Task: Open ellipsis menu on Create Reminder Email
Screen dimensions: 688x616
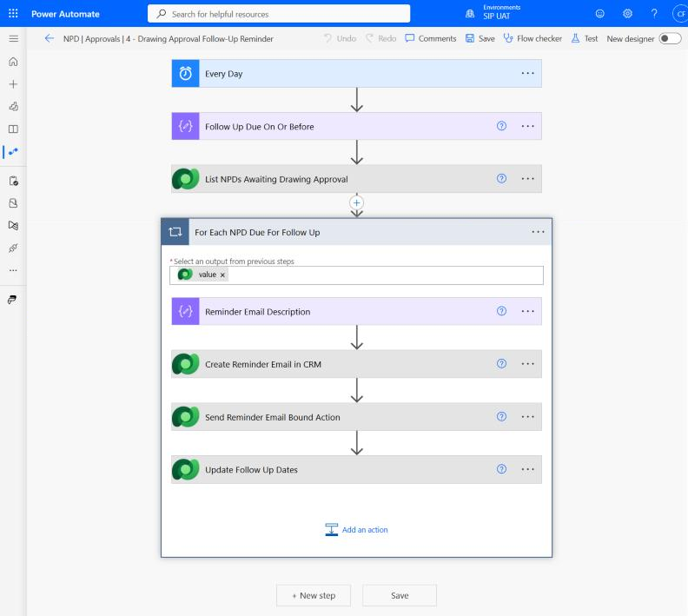Action: pyautogui.click(x=528, y=364)
